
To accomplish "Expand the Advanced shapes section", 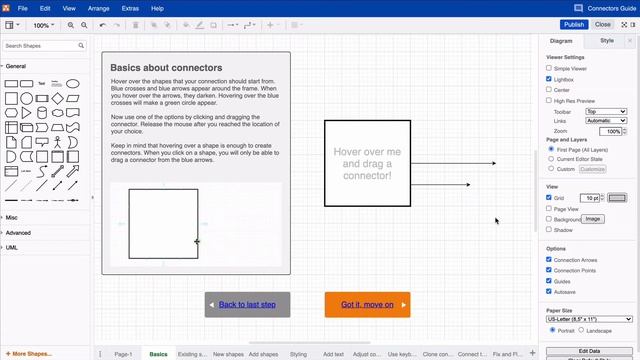I will (x=18, y=233).
